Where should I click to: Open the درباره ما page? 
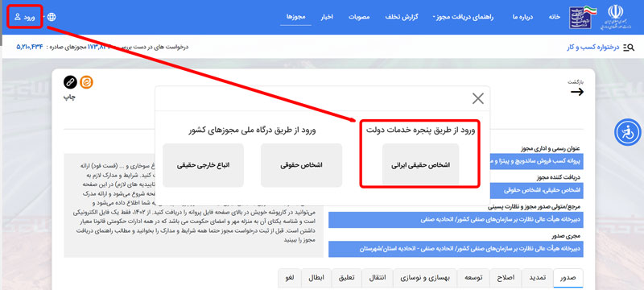pos(522,17)
